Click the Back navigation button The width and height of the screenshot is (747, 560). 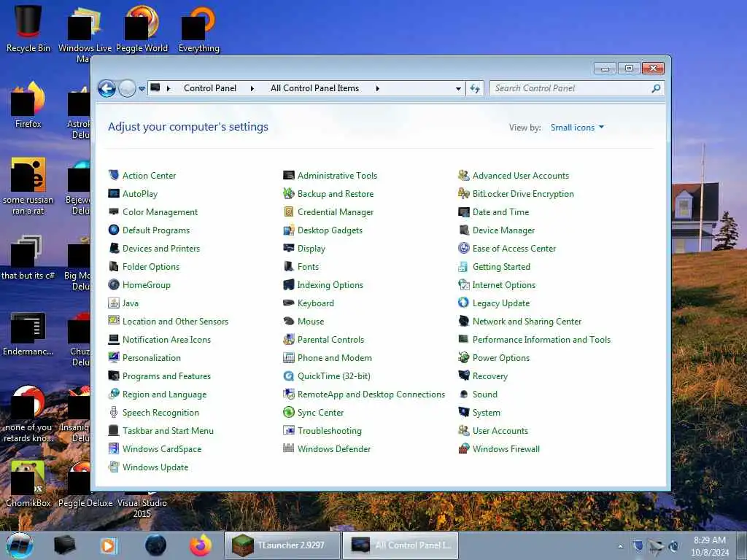coord(107,88)
